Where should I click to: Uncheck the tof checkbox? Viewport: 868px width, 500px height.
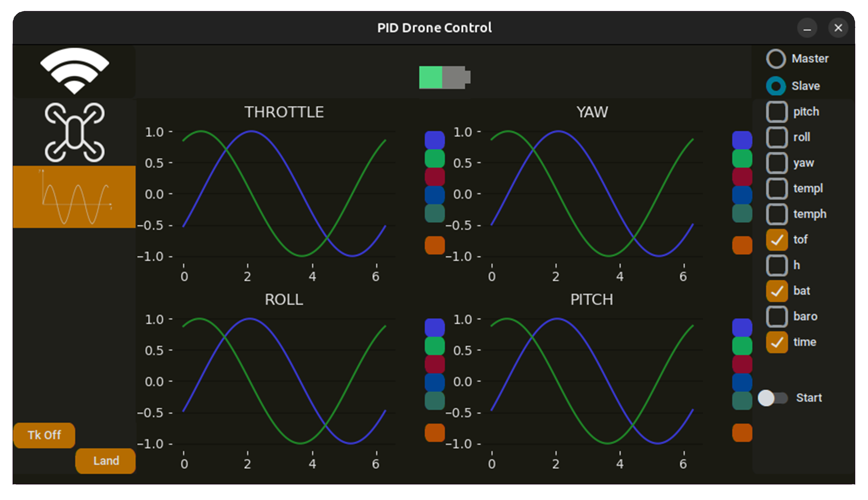(777, 240)
